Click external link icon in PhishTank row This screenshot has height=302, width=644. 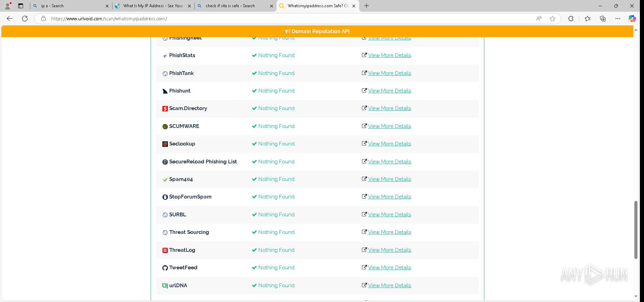coord(364,73)
